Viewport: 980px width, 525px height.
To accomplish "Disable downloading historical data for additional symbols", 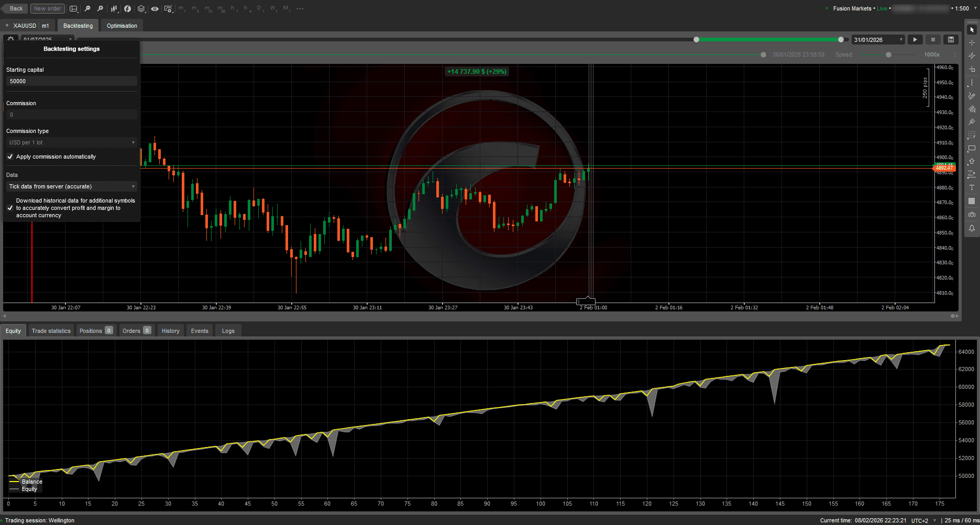I will [x=10, y=208].
